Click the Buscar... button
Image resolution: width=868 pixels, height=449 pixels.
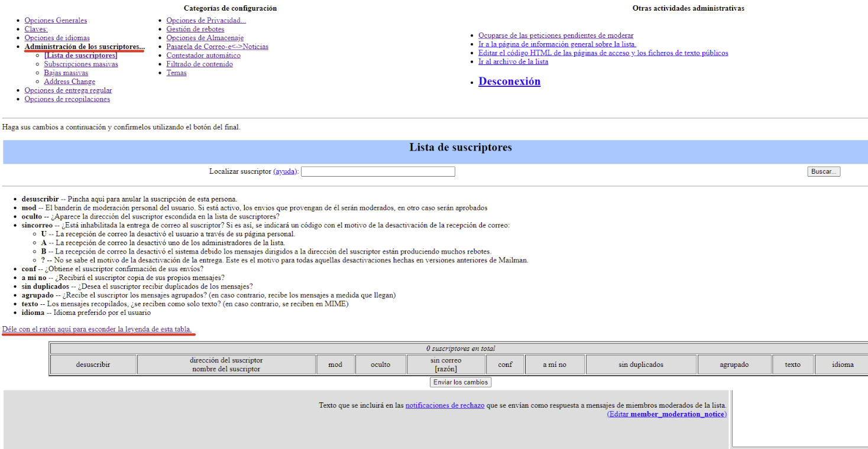pos(824,171)
